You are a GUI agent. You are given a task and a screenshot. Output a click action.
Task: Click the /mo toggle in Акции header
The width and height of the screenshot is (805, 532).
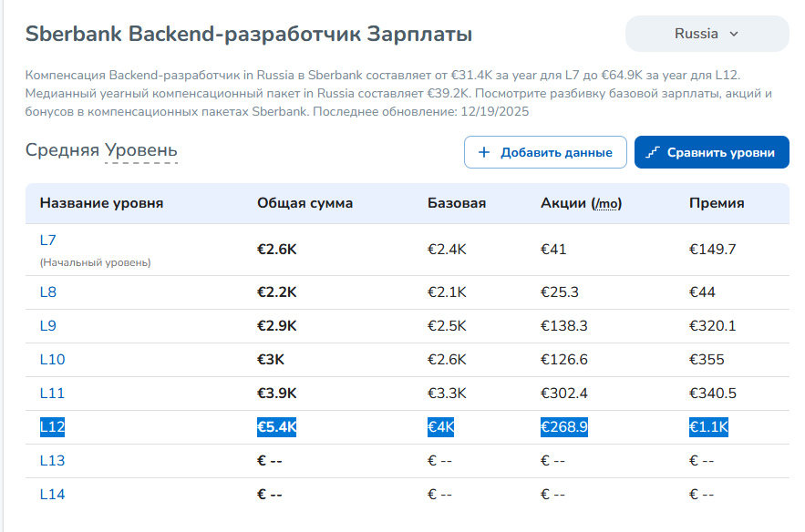(606, 203)
